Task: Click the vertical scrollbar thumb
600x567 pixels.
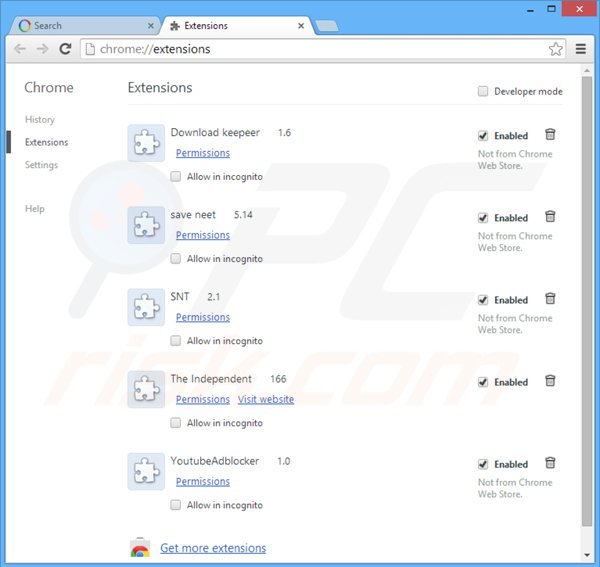Action: (587, 301)
